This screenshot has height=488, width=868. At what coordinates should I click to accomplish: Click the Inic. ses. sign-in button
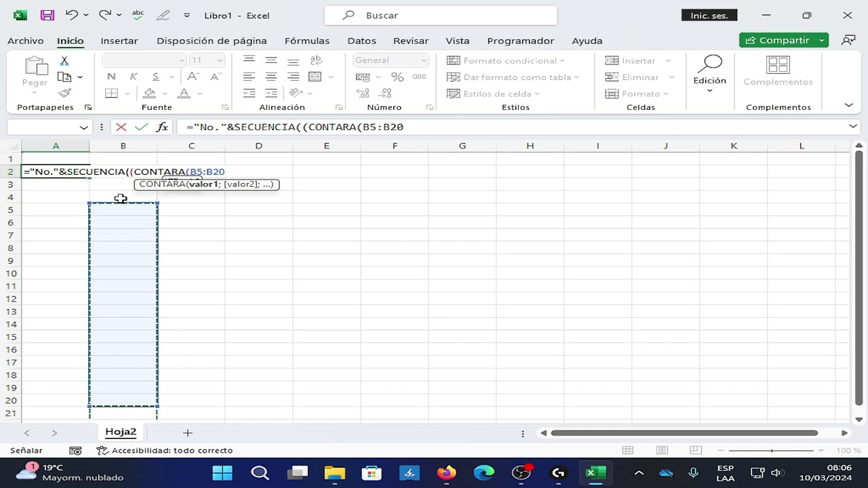pos(709,15)
